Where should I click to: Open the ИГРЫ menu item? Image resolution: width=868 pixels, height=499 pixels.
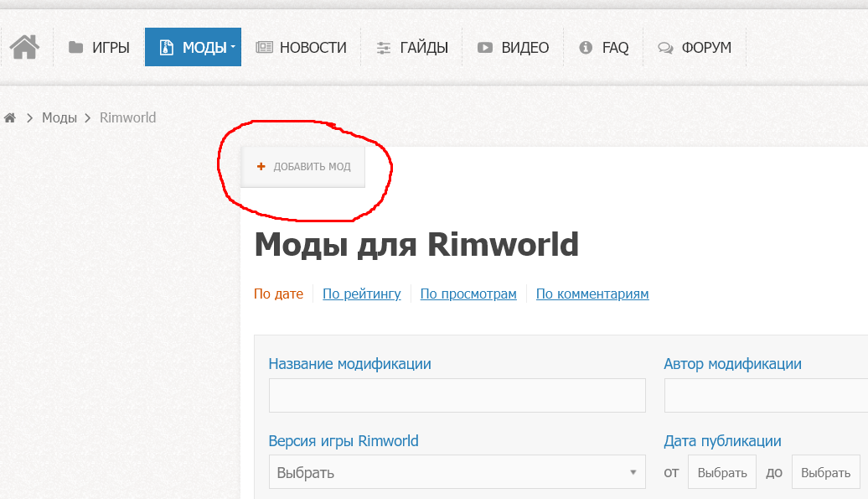click(99, 48)
